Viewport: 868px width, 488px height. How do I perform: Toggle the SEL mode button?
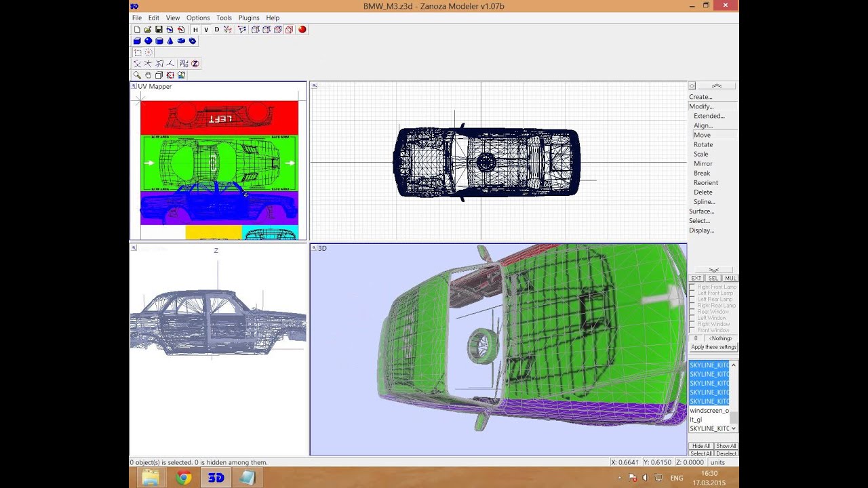tap(713, 279)
